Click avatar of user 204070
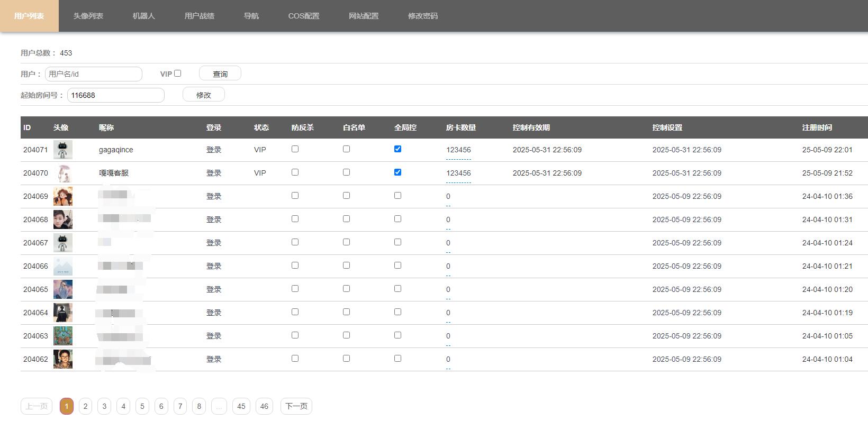This screenshot has height=430, width=868. 63,173
